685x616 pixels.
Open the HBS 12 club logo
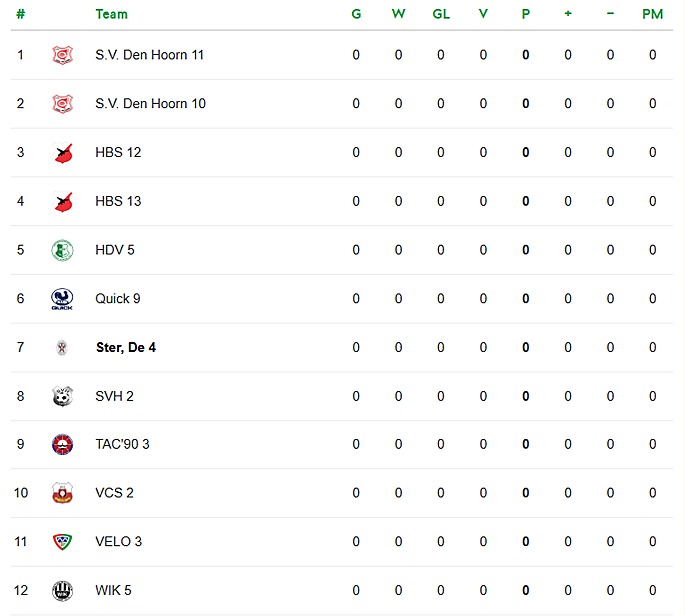62,153
